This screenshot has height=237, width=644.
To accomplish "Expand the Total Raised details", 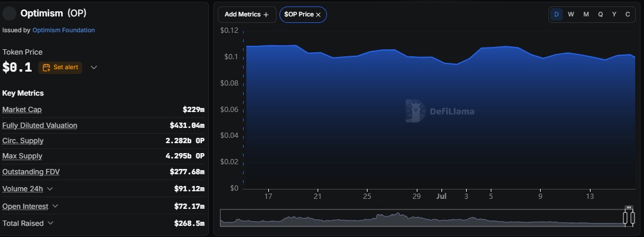I will pos(50,224).
